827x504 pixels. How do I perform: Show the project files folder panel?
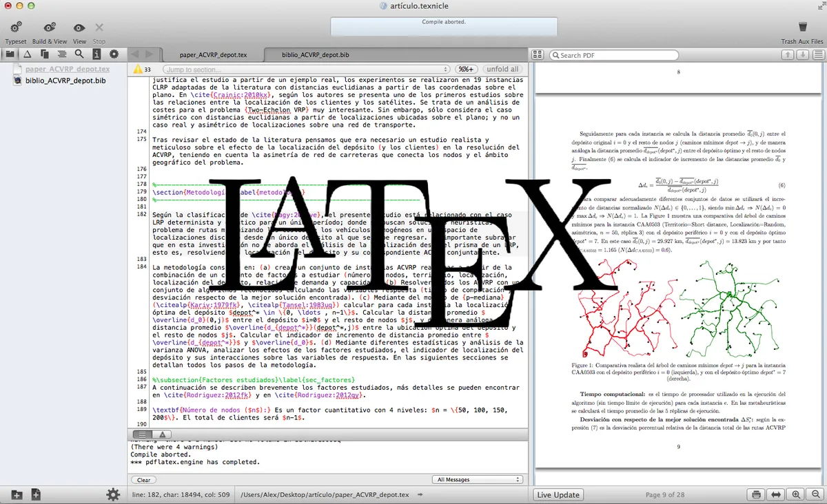(x=10, y=54)
